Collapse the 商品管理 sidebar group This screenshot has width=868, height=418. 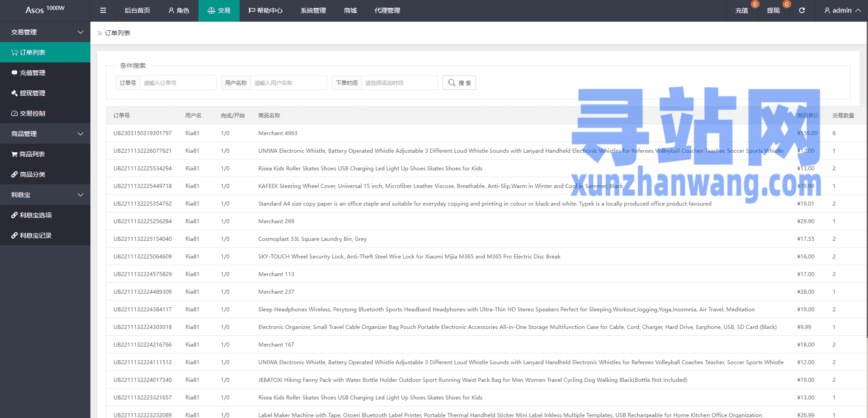(x=45, y=134)
